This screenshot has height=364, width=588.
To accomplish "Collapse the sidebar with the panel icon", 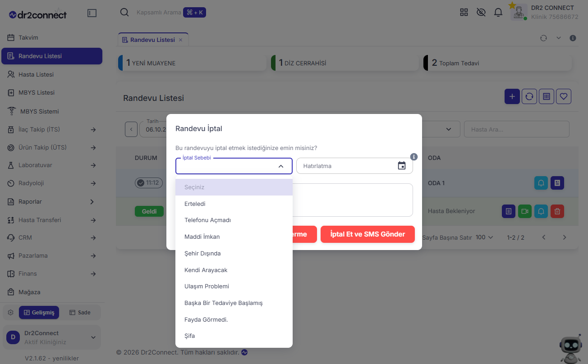I will (92, 14).
